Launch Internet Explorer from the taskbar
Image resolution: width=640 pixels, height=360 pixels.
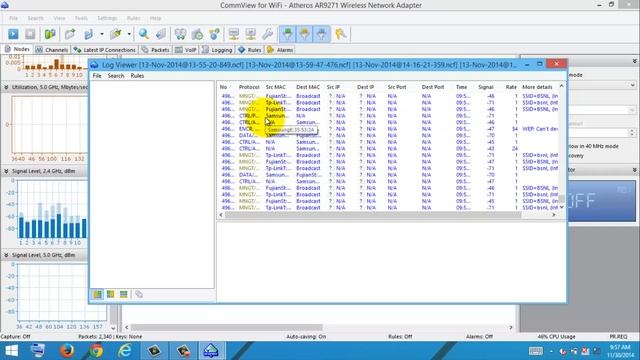[x=125, y=351]
